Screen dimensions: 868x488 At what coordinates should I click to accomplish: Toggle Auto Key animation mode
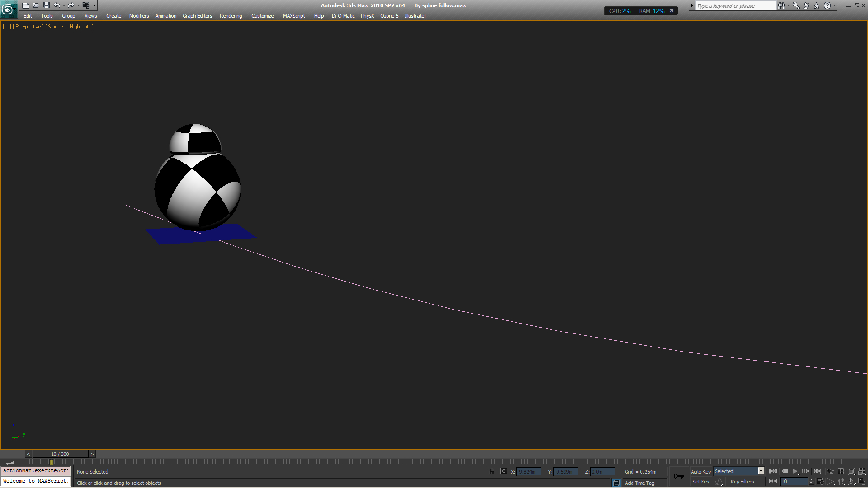700,471
